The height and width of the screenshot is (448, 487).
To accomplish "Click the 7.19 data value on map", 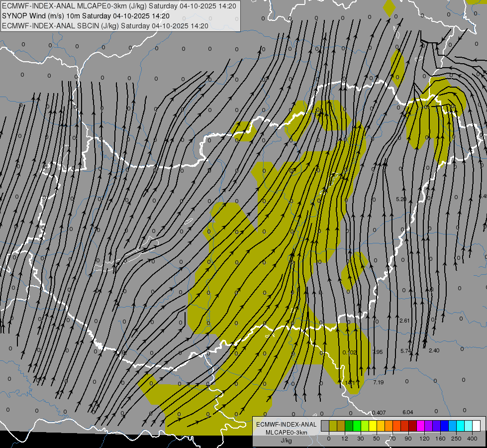I will (x=379, y=382).
